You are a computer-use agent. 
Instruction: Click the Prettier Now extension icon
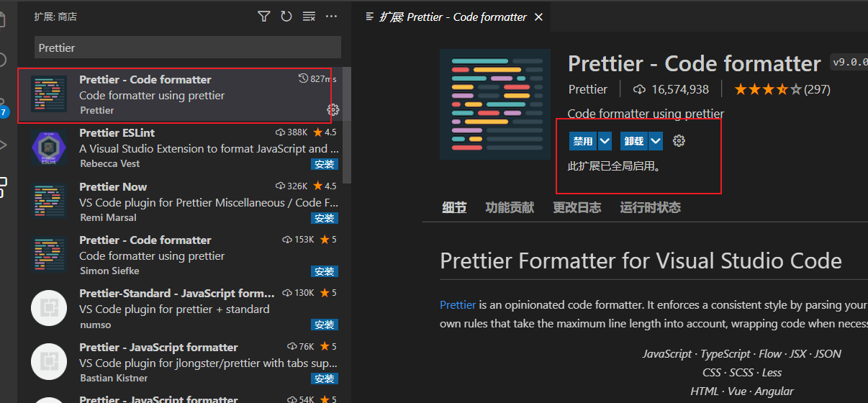(x=49, y=202)
